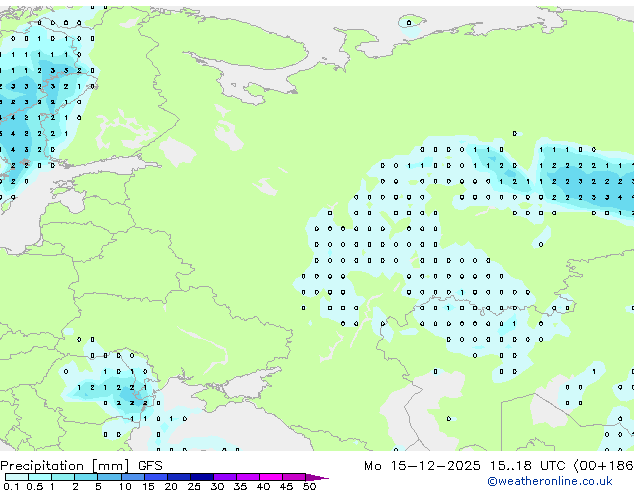Image resolution: width=634 pixels, height=490 pixels.
Task: Click the '25' legend scale label
Action: [x=194, y=486]
